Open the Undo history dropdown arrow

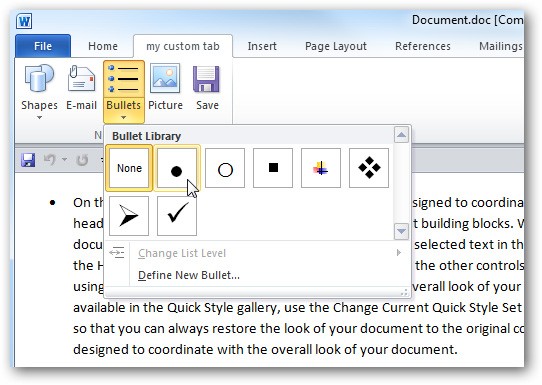coord(65,160)
